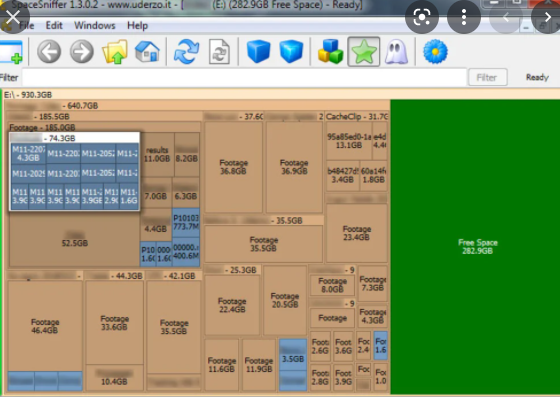560x397 pixels.
Task: Go back with the left arrow button
Action: (49, 52)
